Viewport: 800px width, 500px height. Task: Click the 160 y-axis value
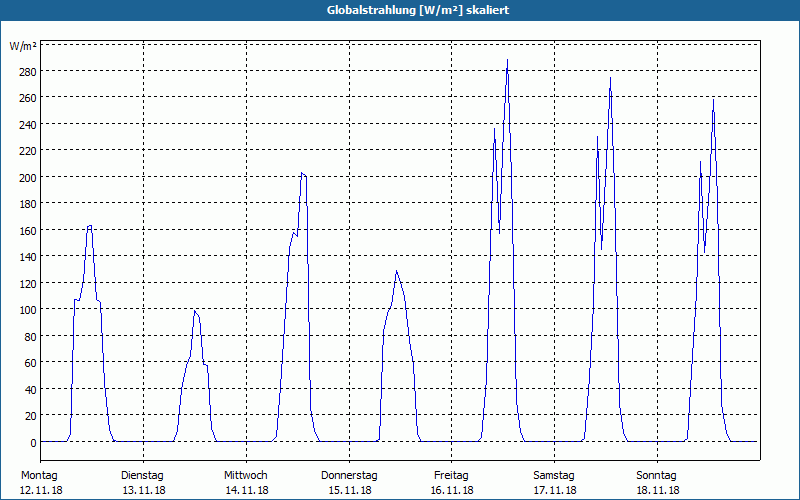[28, 231]
